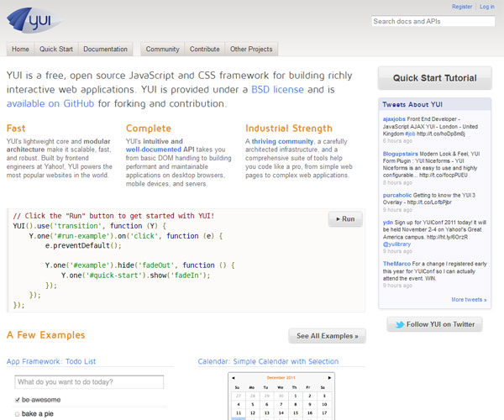Open the thriving community link
The height and width of the screenshot is (420, 504).
point(282,141)
